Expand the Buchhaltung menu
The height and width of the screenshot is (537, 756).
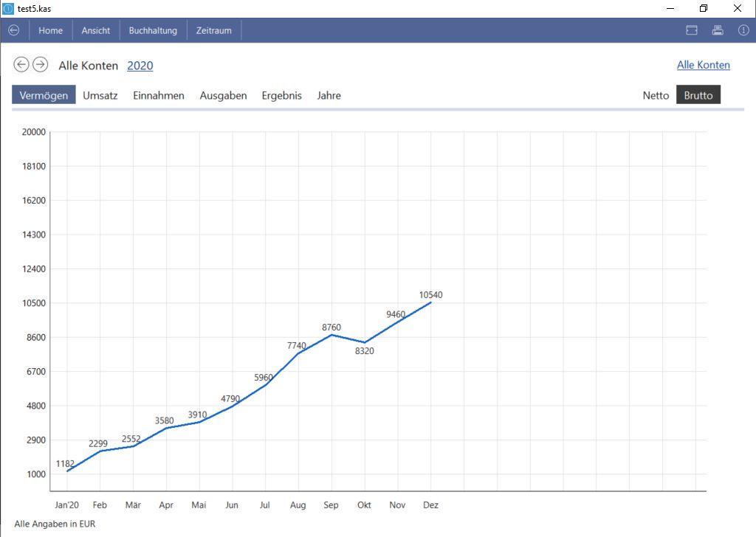[x=153, y=30]
